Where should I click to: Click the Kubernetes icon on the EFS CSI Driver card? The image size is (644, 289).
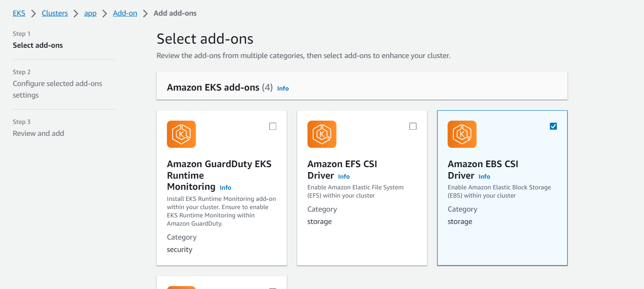(x=322, y=134)
